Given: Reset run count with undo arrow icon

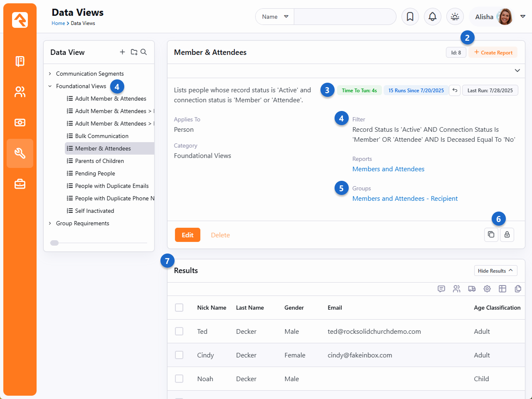Looking at the screenshot, I should pyautogui.click(x=455, y=90).
